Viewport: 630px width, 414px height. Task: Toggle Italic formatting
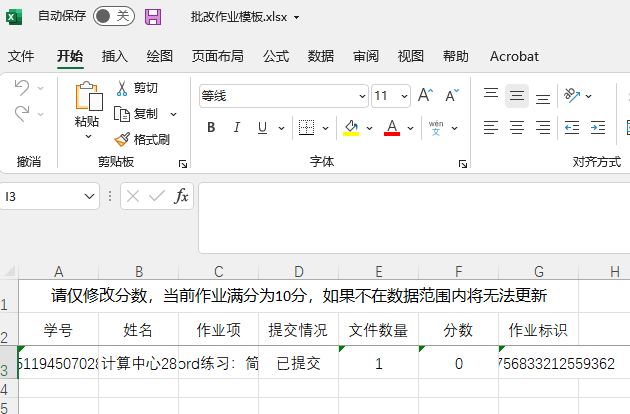tap(237, 127)
